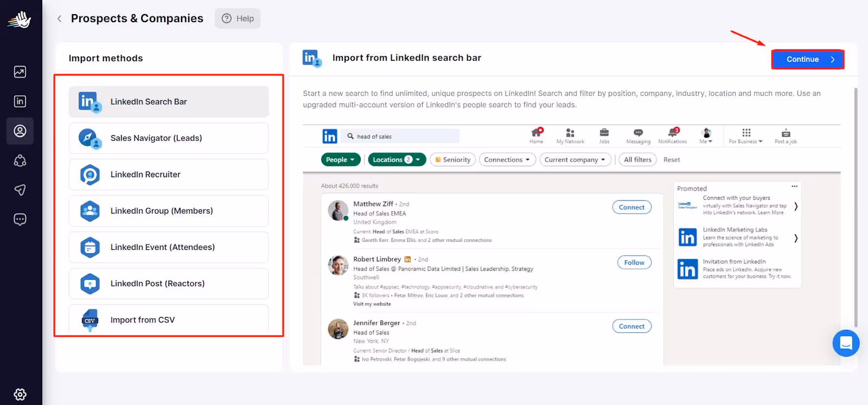The height and width of the screenshot is (405, 868).
Task: Select LinkedIn Event (Attendees) import method
Action: 169,247
